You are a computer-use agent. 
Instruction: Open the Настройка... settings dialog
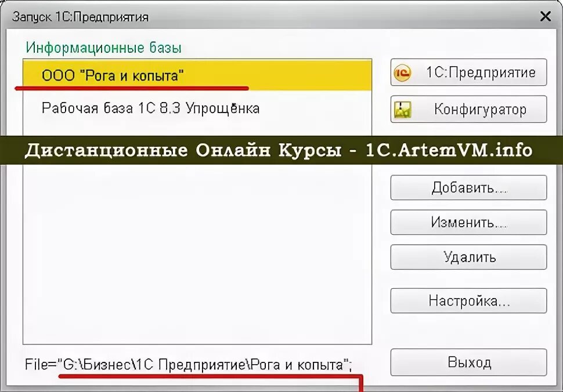[x=468, y=300]
